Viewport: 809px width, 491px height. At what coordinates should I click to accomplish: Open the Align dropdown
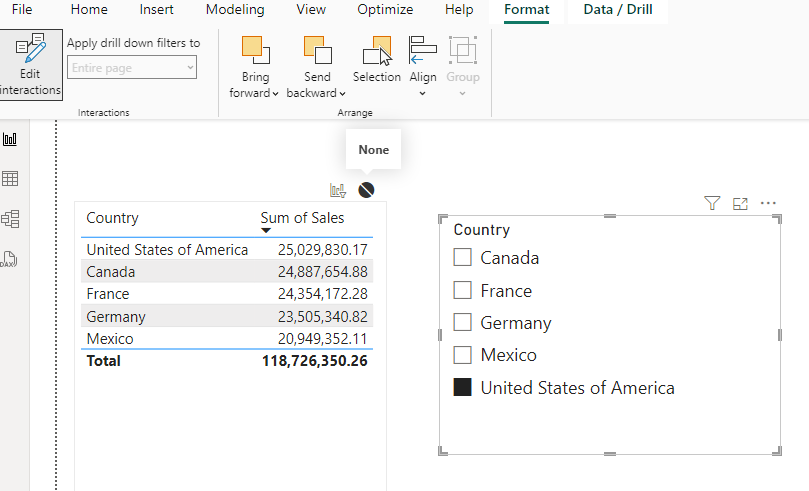423,66
